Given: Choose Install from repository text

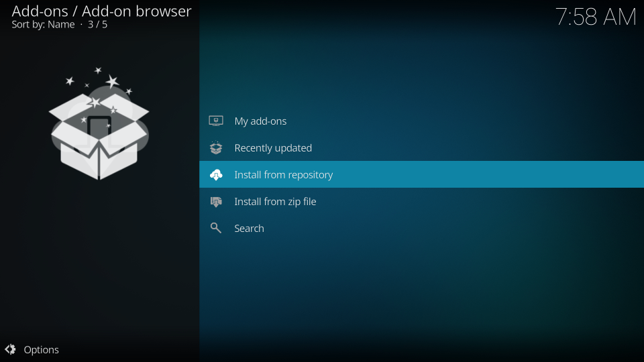Looking at the screenshot, I should (x=283, y=175).
